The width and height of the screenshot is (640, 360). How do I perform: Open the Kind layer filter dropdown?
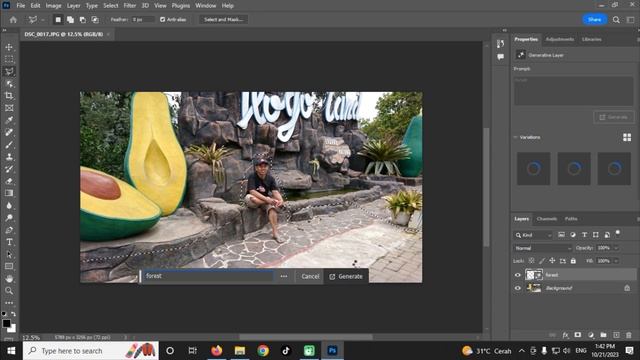click(533, 235)
